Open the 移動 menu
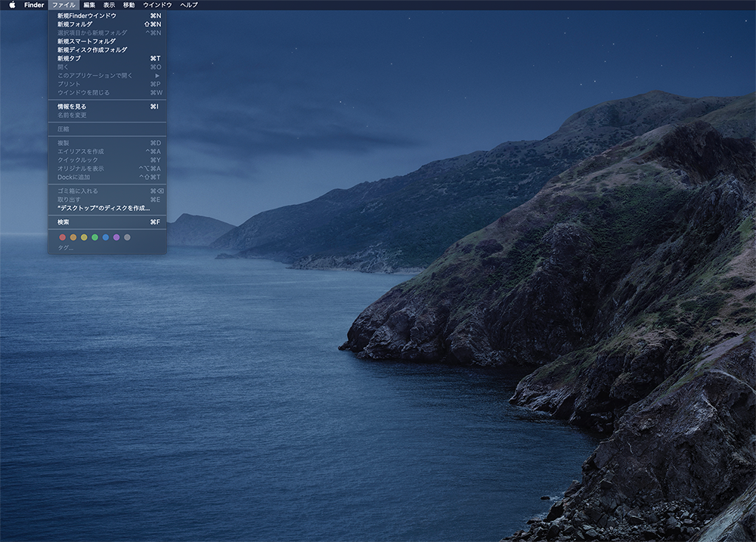The height and width of the screenshot is (542, 756). point(129,5)
